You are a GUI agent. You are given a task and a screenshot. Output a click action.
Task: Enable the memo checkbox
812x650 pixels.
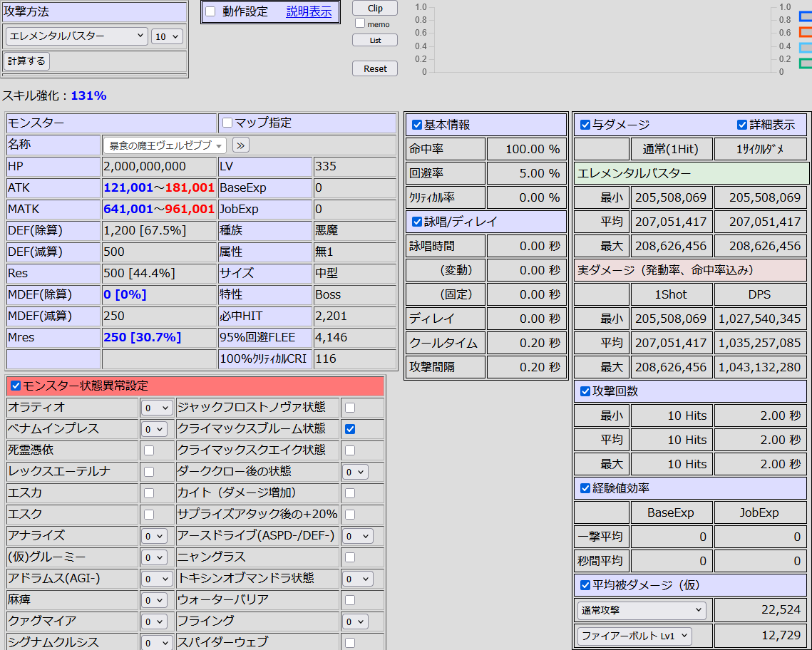359,24
